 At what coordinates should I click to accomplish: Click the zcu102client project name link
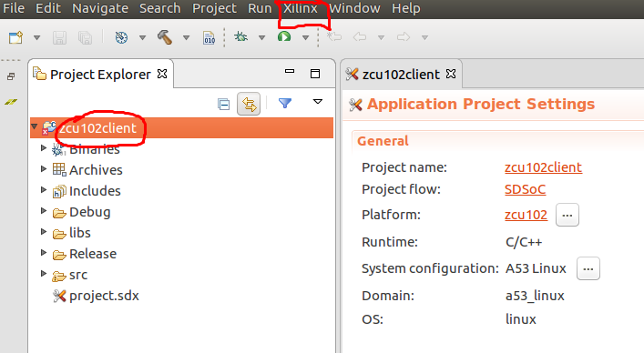(x=544, y=167)
